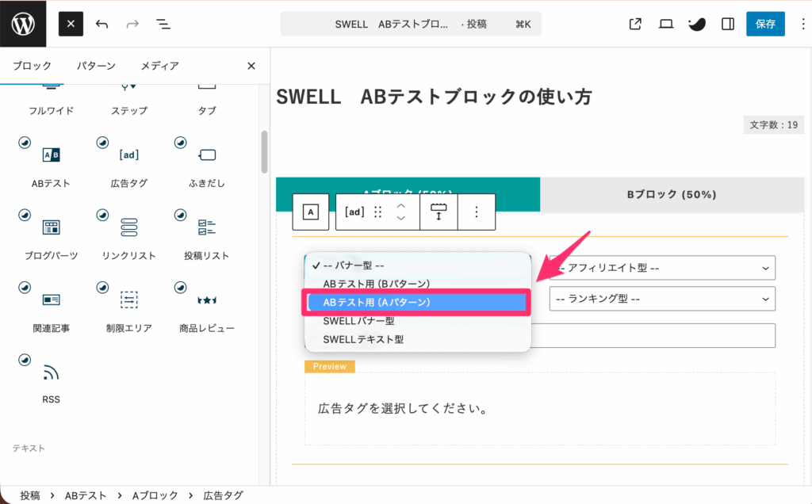The width and height of the screenshot is (812, 504).
Task: Open the アフィリエイト型 dropdown
Action: coord(661,268)
